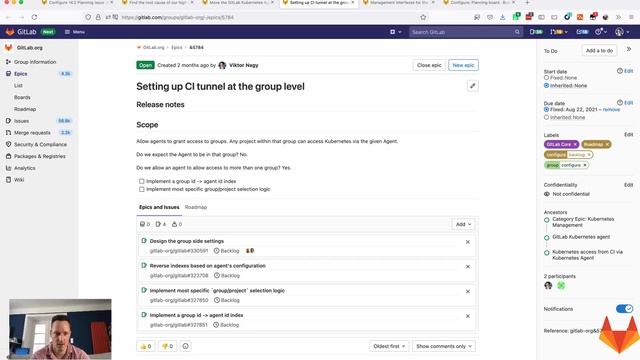Give a thumbs down reaction

coord(167,346)
